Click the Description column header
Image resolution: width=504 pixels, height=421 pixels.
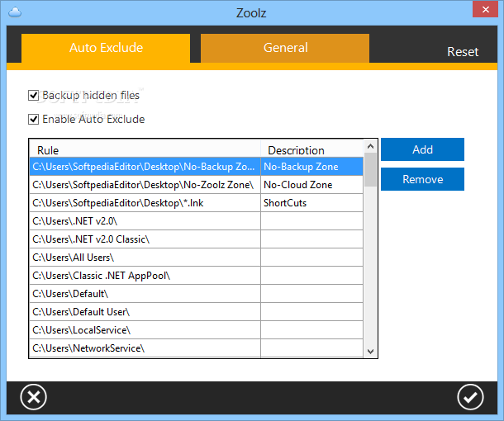pos(312,149)
